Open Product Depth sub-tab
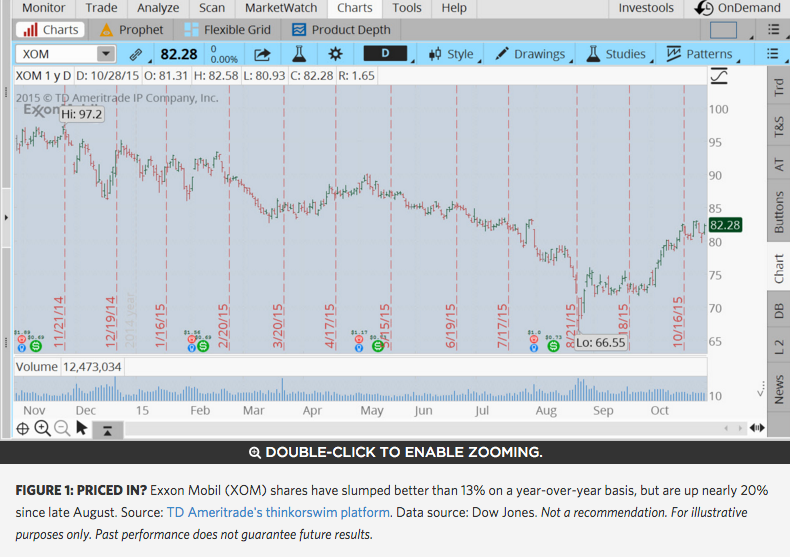Screen dimensions: 790x557 (x=341, y=30)
